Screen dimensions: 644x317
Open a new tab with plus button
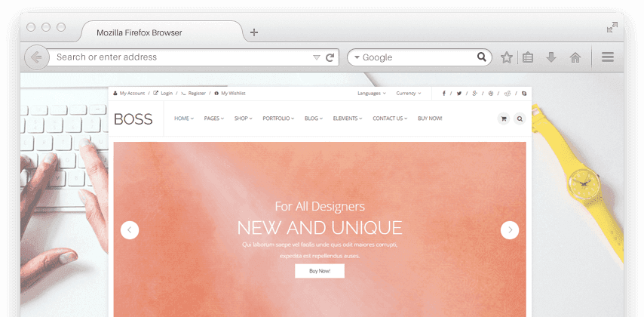pyautogui.click(x=254, y=32)
